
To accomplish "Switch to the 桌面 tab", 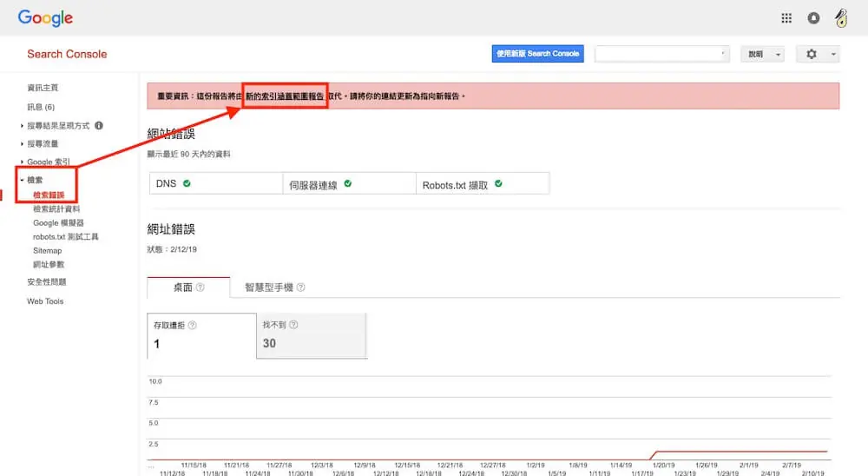I will click(x=188, y=287).
